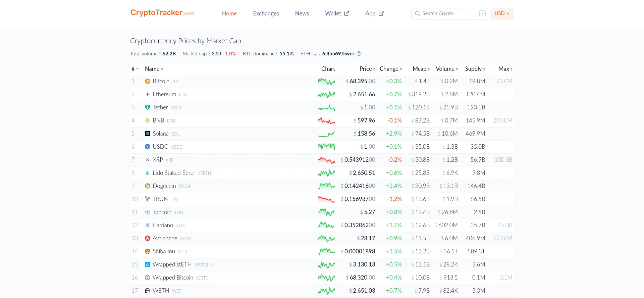Click the ETH Gas help icon
This screenshot has height=298, width=644.
(359, 54)
